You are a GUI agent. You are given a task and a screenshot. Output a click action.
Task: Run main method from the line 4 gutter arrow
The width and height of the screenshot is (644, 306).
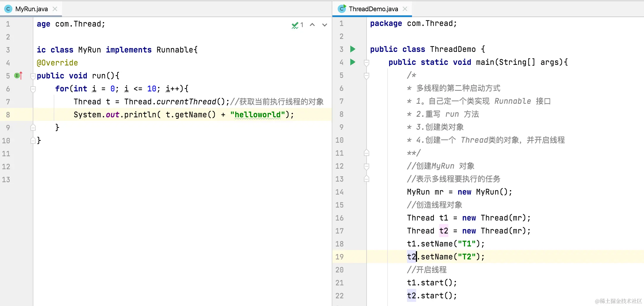tap(353, 62)
